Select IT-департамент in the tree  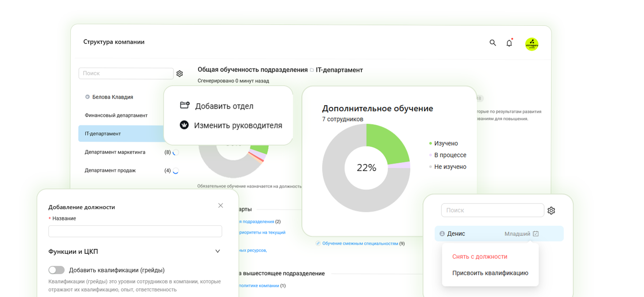point(121,133)
